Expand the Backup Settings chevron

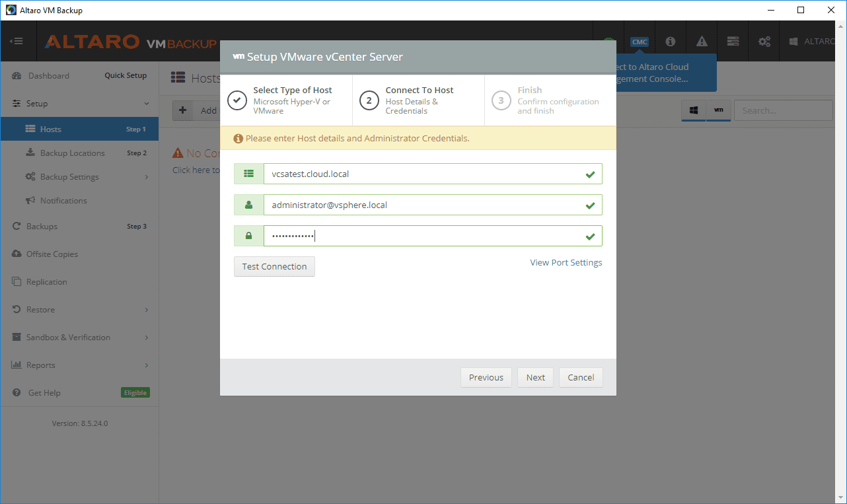tap(147, 177)
